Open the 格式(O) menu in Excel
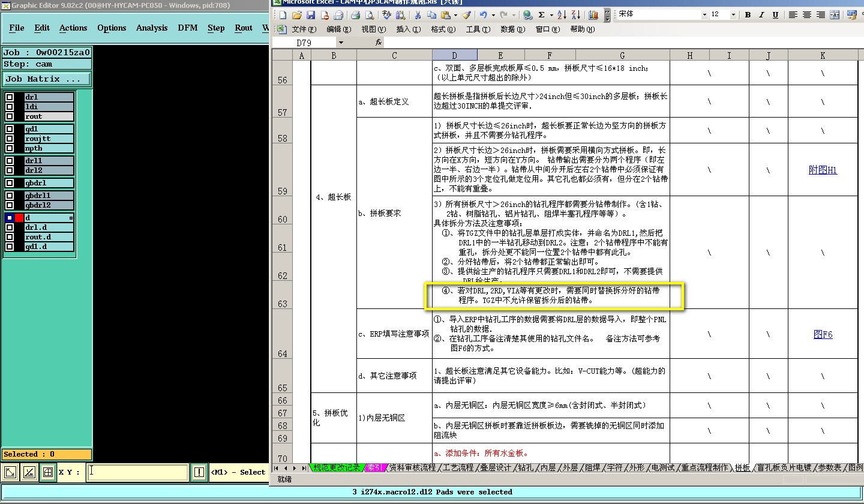This screenshot has width=864, height=504. tap(442, 29)
